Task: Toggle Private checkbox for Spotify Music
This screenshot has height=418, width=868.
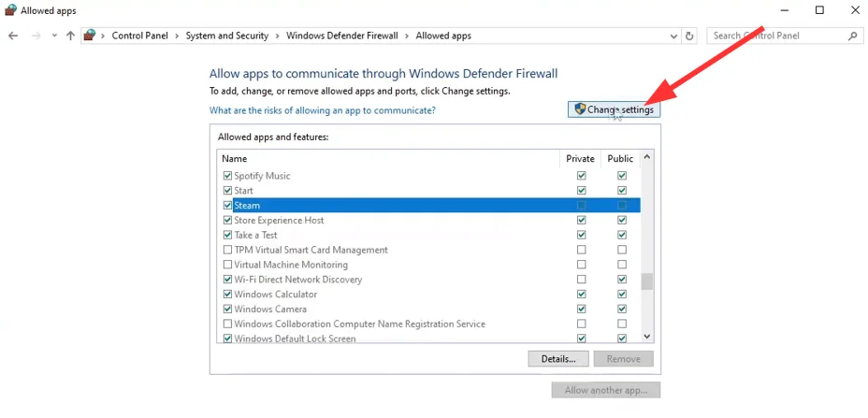Action: pyautogui.click(x=581, y=176)
